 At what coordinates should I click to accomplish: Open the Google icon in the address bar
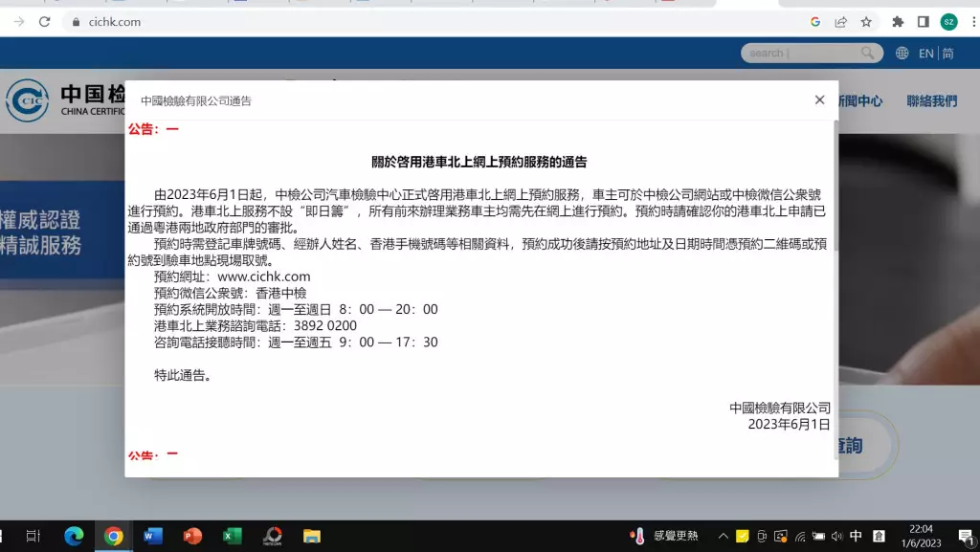815,22
